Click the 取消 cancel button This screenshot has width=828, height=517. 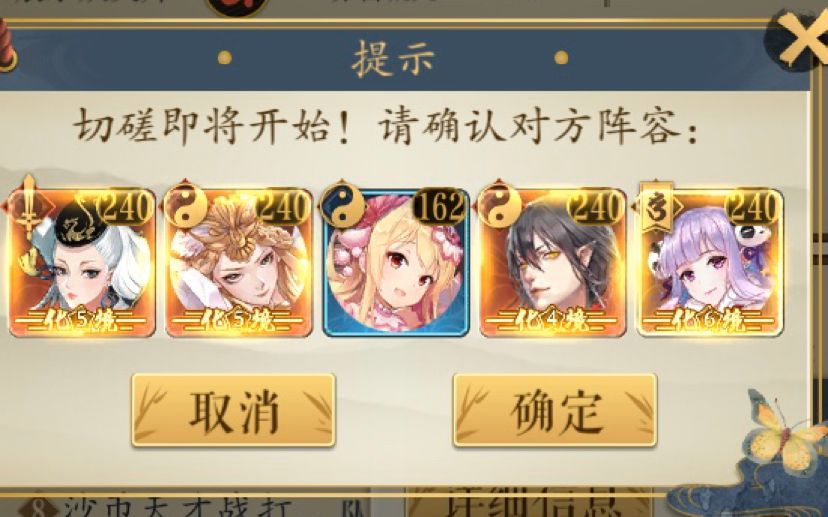(x=233, y=410)
